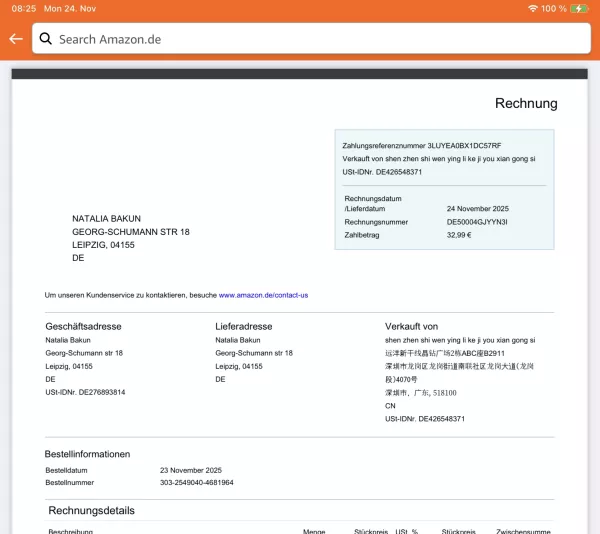Viewport: 600px width, 534px height.
Task: Select the CN country line under seller
Action: point(390,406)
